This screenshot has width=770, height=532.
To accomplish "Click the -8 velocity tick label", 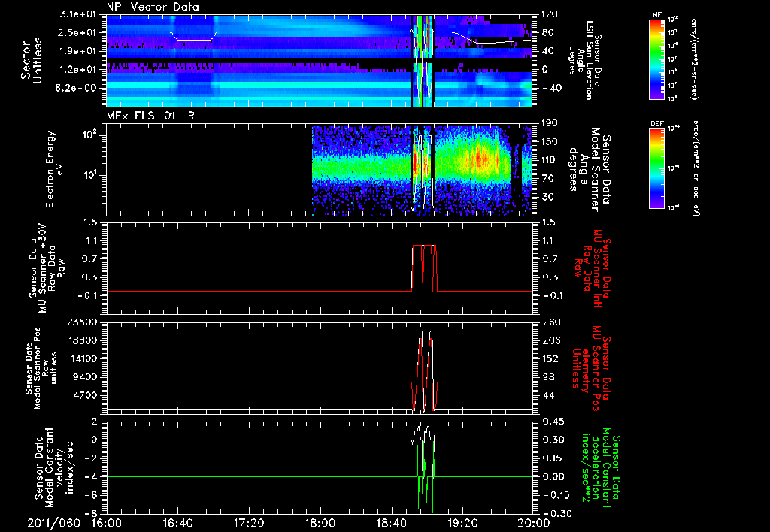I will click(91, 513).
